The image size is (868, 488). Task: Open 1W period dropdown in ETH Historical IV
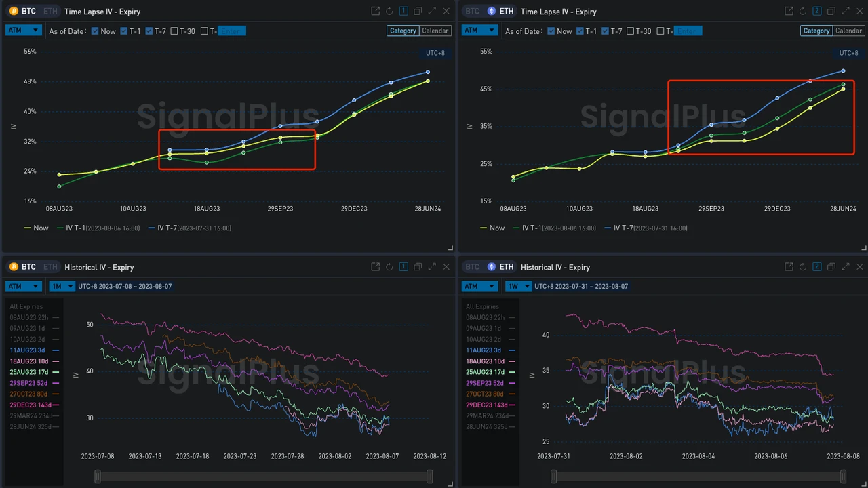[518, 286]
